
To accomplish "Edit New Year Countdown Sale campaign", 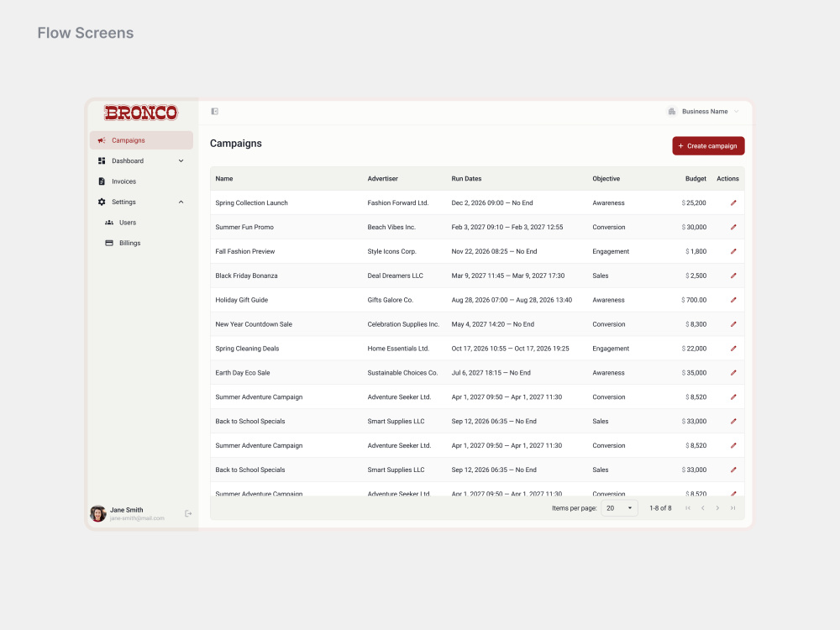I will point(733,324).
